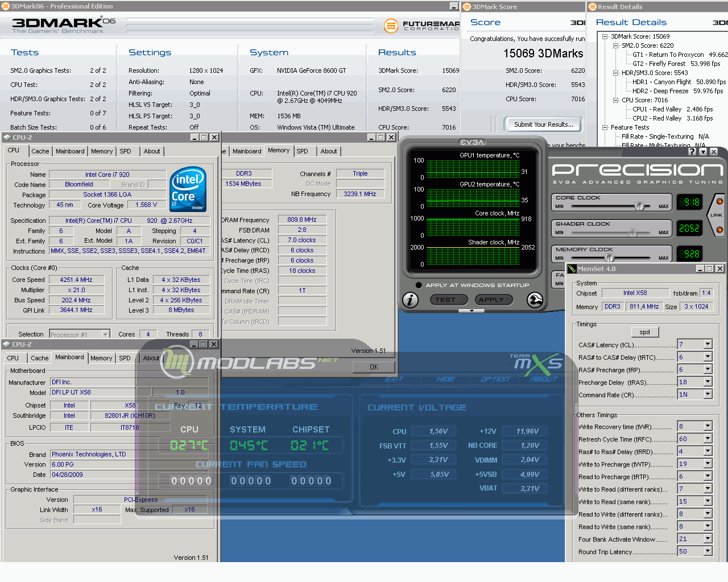The image size is (728, 582).
Task: Click EXIT in the hardware monitor
Action: pos(394,379)
